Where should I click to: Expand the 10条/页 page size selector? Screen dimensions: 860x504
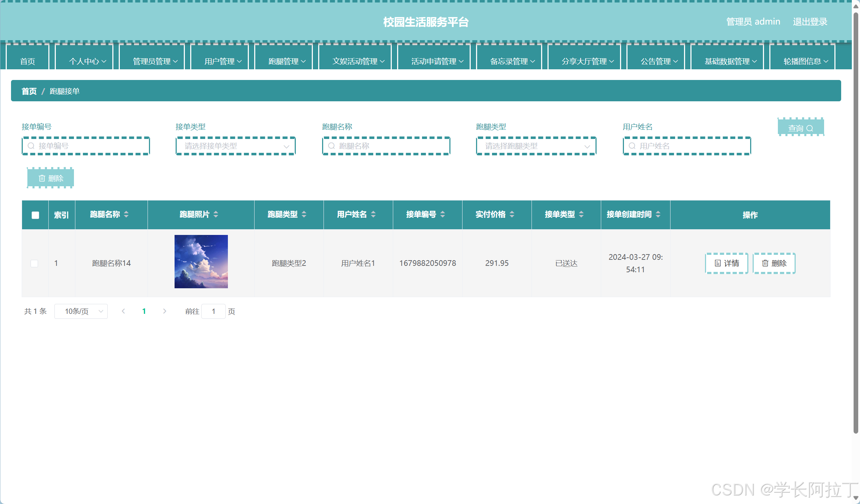tap(81, 311)
